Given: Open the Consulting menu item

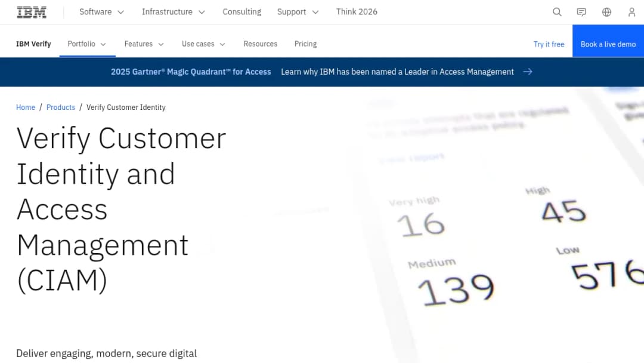Looking at the screenshot, I should point(242,12).
